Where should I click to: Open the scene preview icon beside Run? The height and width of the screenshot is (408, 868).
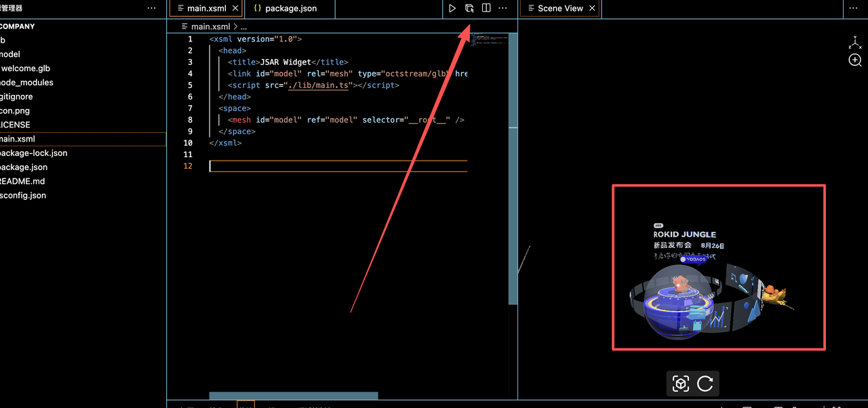(x=469, y=8)
